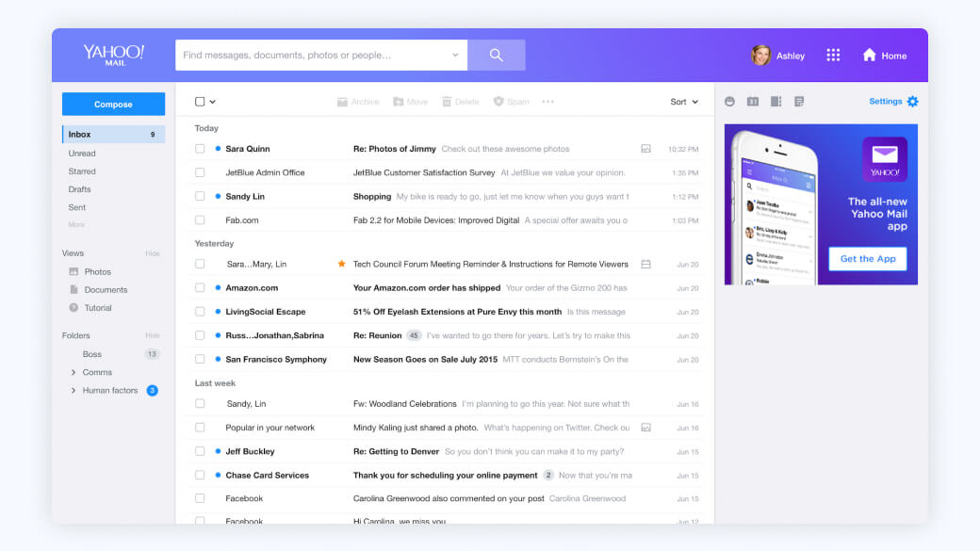The width and height of the screenshot is (980, 551).
Task: Check Jeff Buckley email checkbox
Action: (x=200, y=451)
